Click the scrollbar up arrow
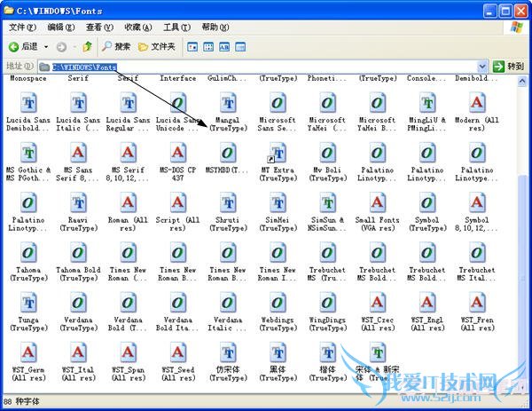 click(522, 82)
